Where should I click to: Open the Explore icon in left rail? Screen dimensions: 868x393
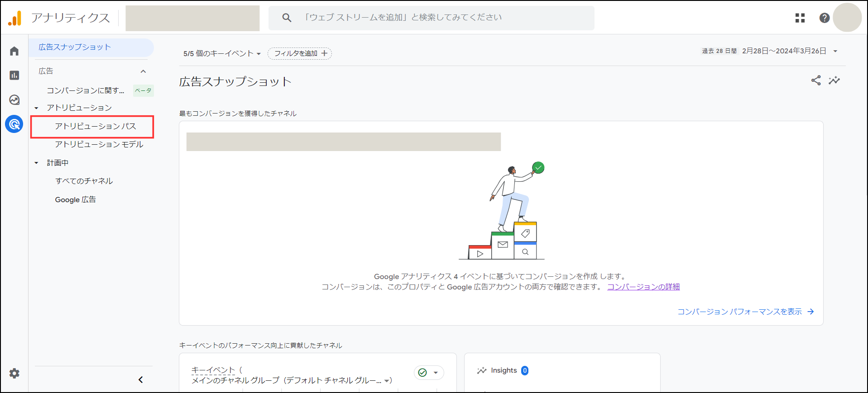tap(14, 100)
